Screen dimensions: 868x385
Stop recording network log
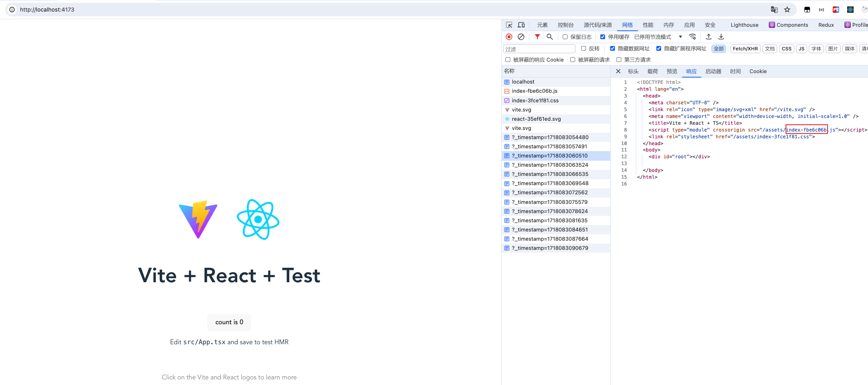(x=509, y=37)
